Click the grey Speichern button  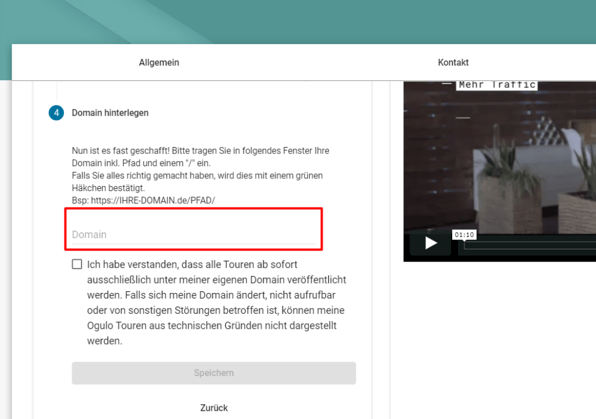[x=214, y=373]
